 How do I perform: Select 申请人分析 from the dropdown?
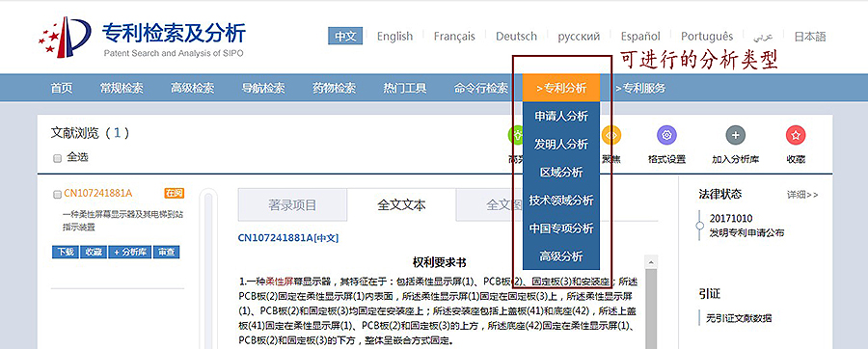pyautogui.click(x=560, y=116)
